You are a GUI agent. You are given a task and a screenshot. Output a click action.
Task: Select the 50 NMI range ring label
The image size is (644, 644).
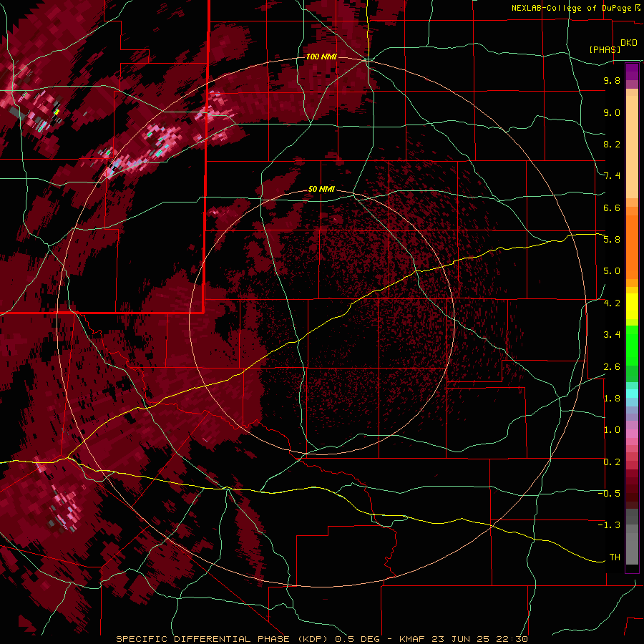click(321, 189)
